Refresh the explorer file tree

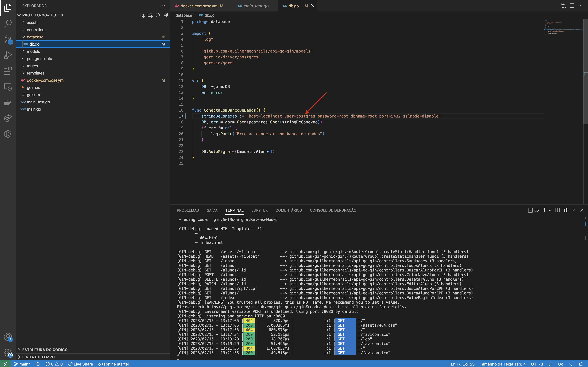click(158, 15)
